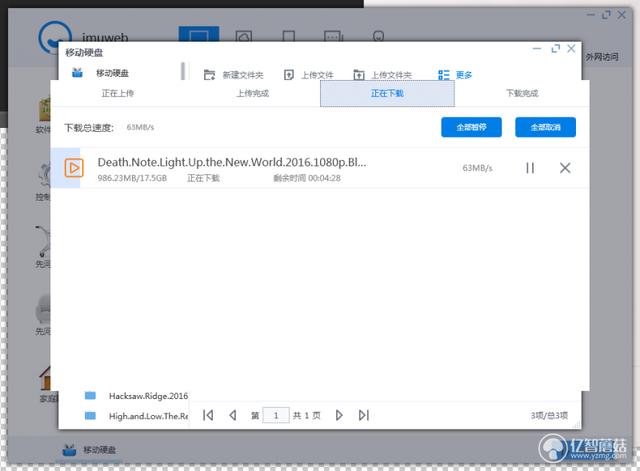
Task: Open the High.and.Low.The.Re folder
Action: [x=148, y=416]
